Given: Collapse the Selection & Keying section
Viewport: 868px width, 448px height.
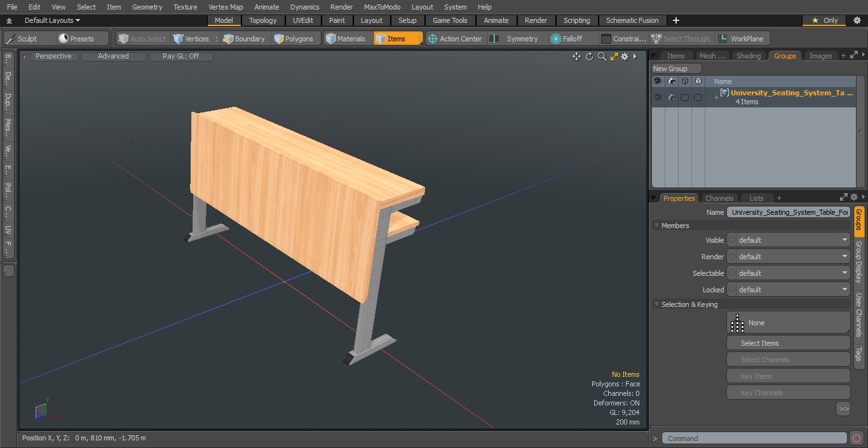Looking at the screenshot, I should (x=656, y=304).
